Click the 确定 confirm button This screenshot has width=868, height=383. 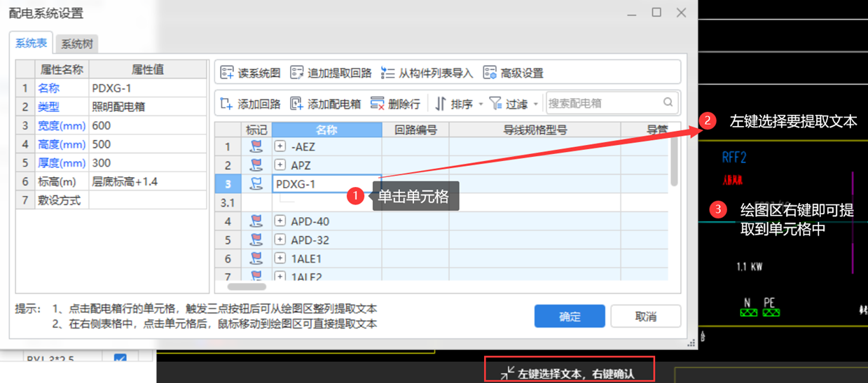pyautogui.click(x=569, y=316)
